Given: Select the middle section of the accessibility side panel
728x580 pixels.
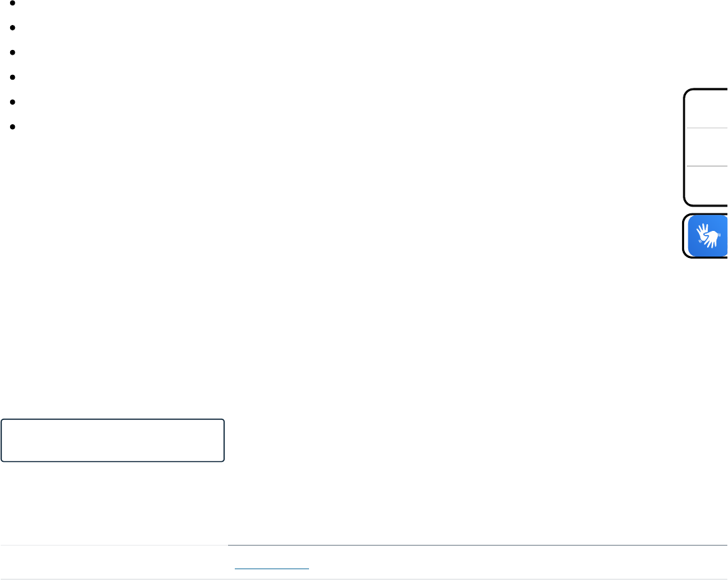Looking at the screenshot, I should coord(707,147).
